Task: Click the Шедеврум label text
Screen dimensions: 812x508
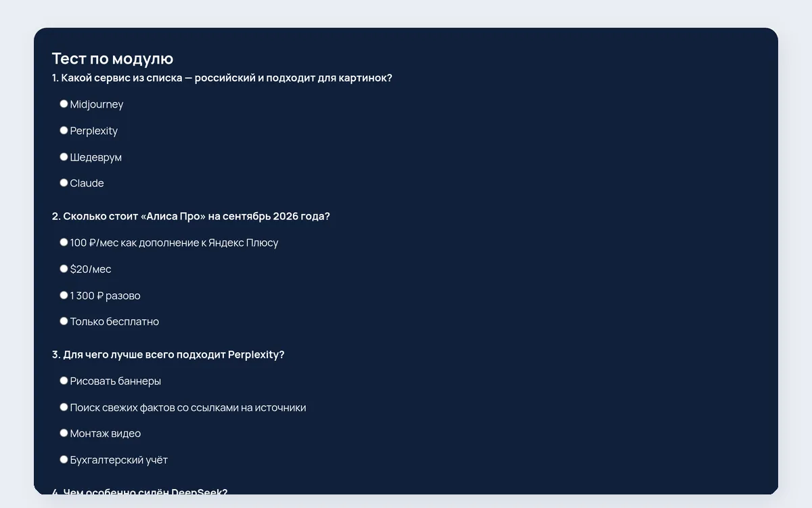Action: coord(96,157)
